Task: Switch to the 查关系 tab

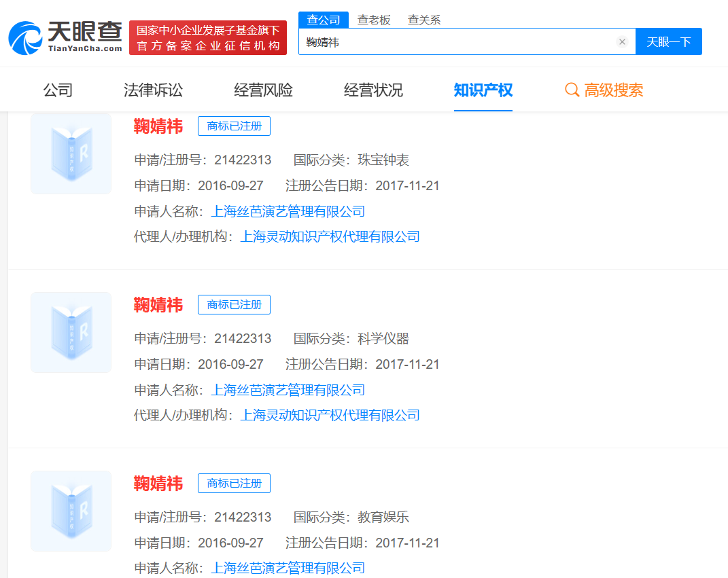Action: 423,20
